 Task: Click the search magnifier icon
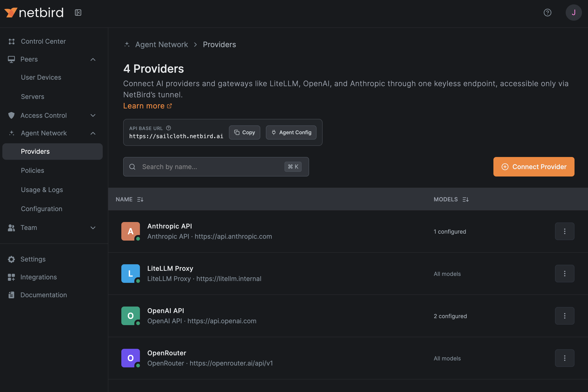pyautogui.click(x=132, y=167)
